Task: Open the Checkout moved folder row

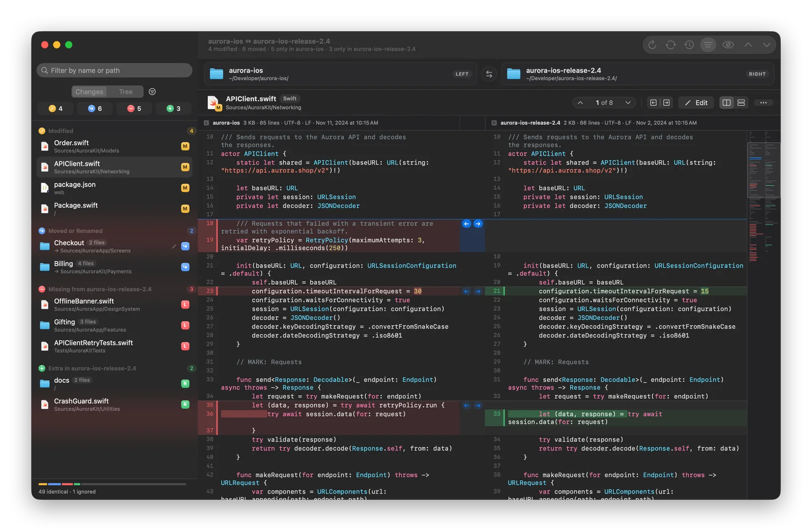Action: pos(114,246)
